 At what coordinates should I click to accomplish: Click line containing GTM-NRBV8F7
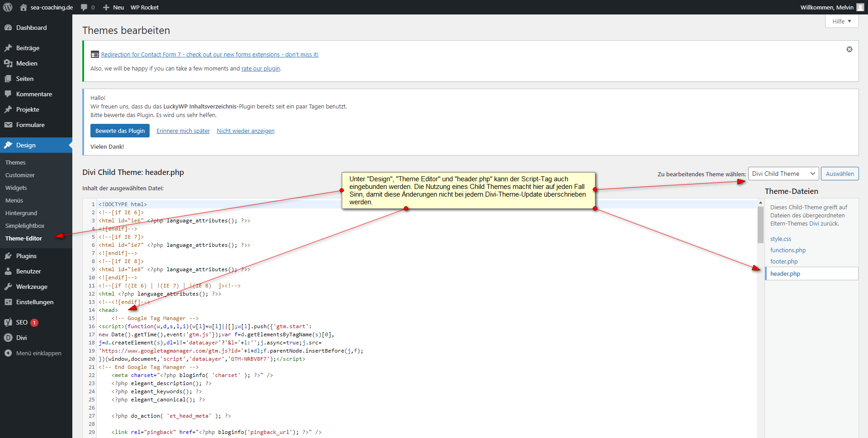pyautogui.click(x=202, y=359)
